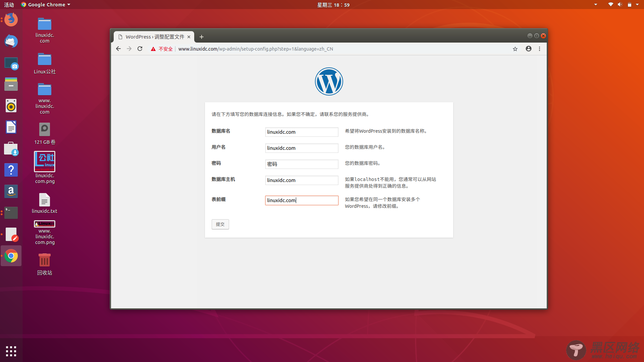Click the user account icon in toolbar
This screenshot has width=644, height=362.
[x=529, y=49]
